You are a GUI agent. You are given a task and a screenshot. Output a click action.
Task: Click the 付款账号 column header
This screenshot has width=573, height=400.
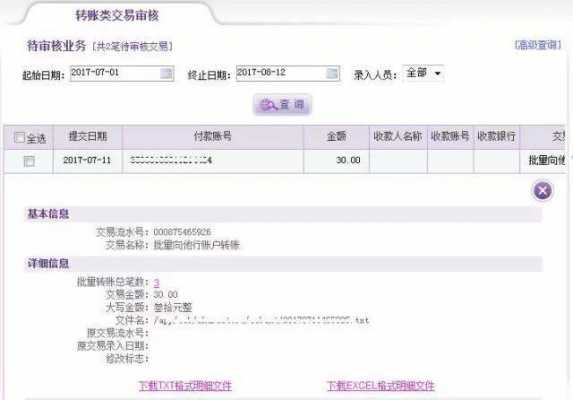click(213, 137)
